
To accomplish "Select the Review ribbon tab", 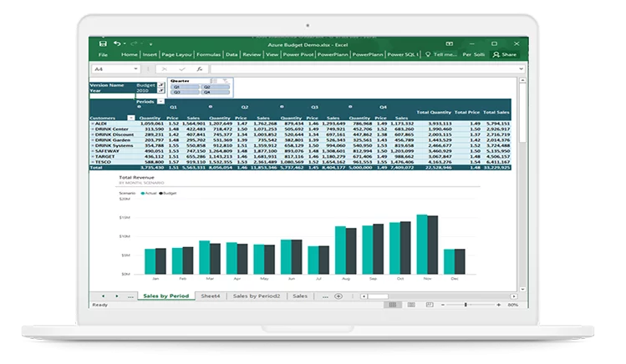I will (x=252, y=54).
